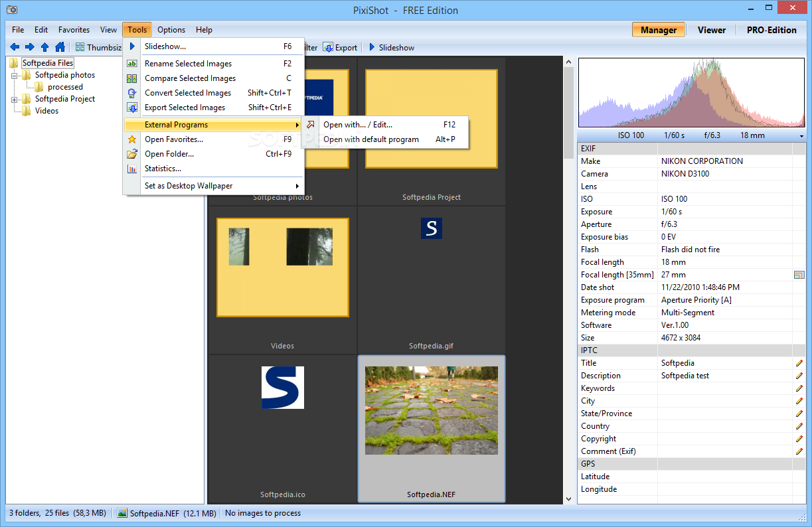Click the thumbnail pane scroll down arrow

(568, 498)
